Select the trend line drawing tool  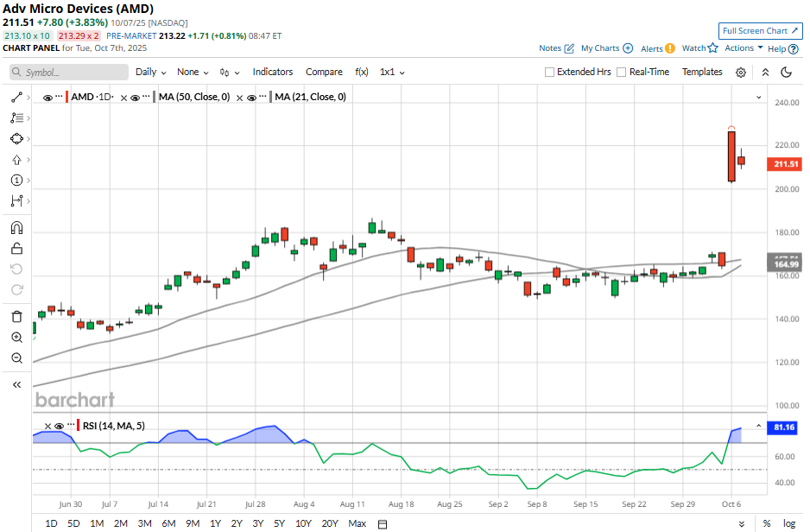click(x=16, y=98)
